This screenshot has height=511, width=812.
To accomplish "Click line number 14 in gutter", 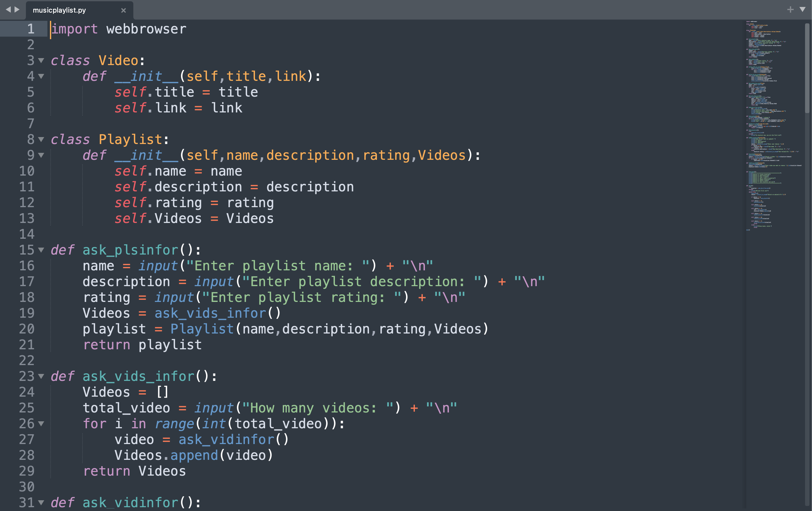I will (27, 234).
